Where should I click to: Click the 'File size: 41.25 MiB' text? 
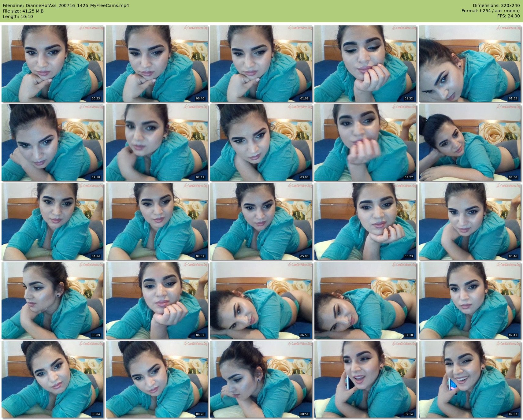[x=23, y=11]
